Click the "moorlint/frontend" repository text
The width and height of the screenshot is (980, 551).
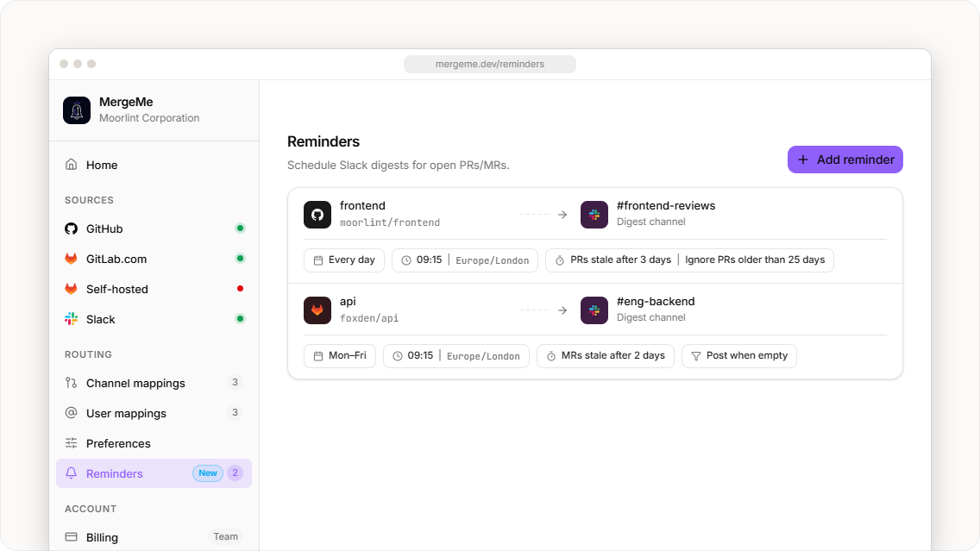390,222
